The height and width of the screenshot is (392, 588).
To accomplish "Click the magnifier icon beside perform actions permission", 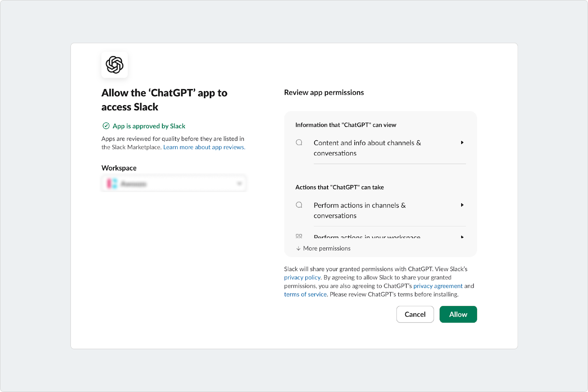I will pyautogui.click(x=299, y=205).
